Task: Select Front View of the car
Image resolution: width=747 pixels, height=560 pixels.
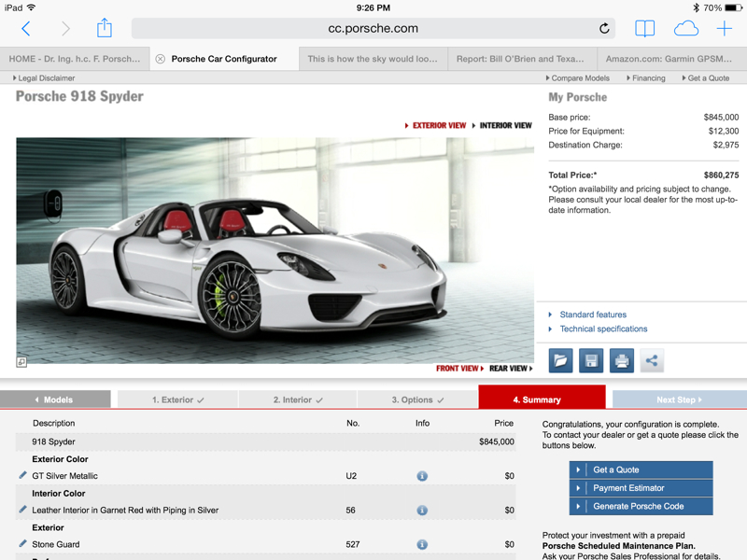Action: [458, 369]
